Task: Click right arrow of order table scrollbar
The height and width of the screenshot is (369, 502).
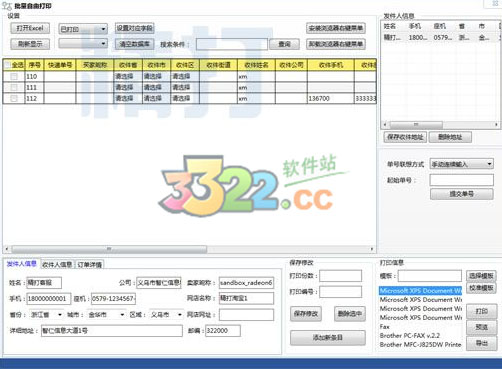Action: pos(372,249)
